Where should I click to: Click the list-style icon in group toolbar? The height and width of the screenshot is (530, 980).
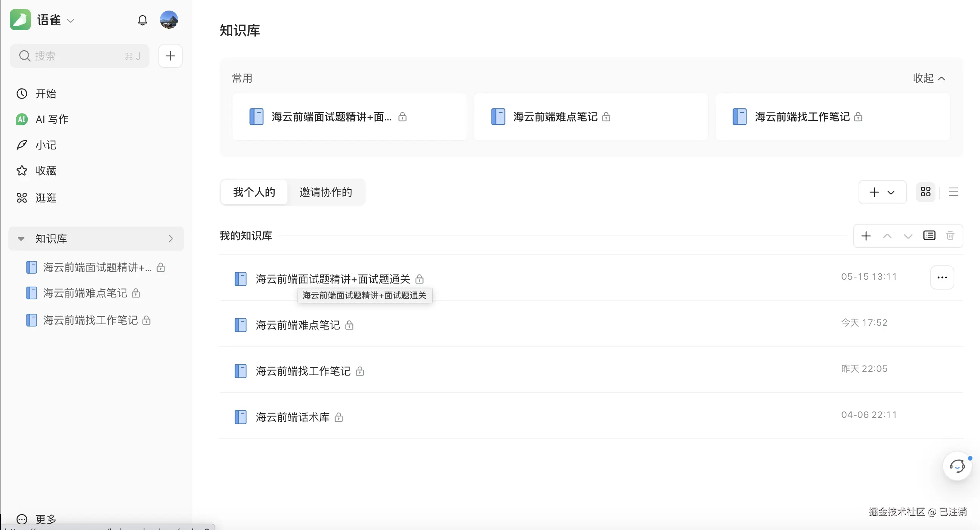click(929, 236)
